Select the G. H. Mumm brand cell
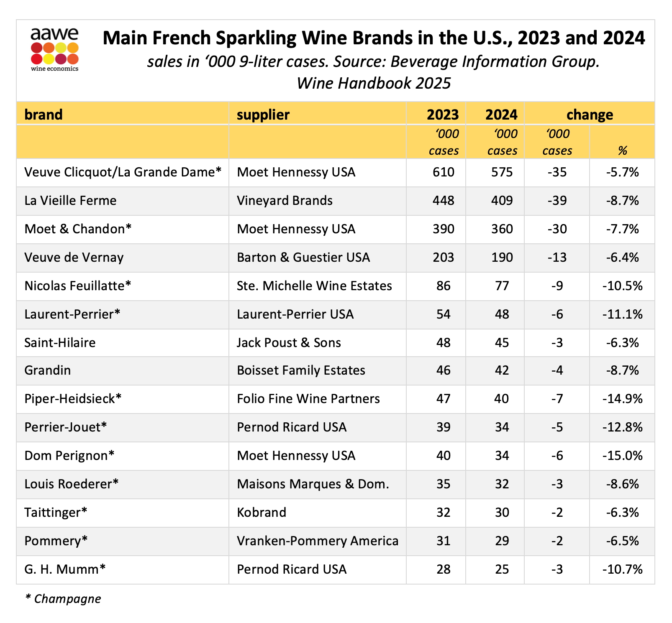The height and width of the screenshot is (623, 672). click(x=65, y=569)
